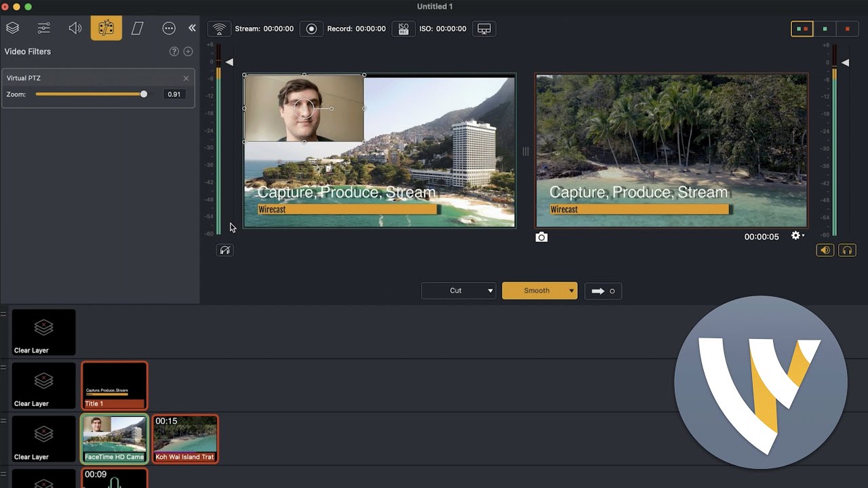868x488 pixels.
Task: Click the preview audio level triangle marker
Action: coord(229,62)
